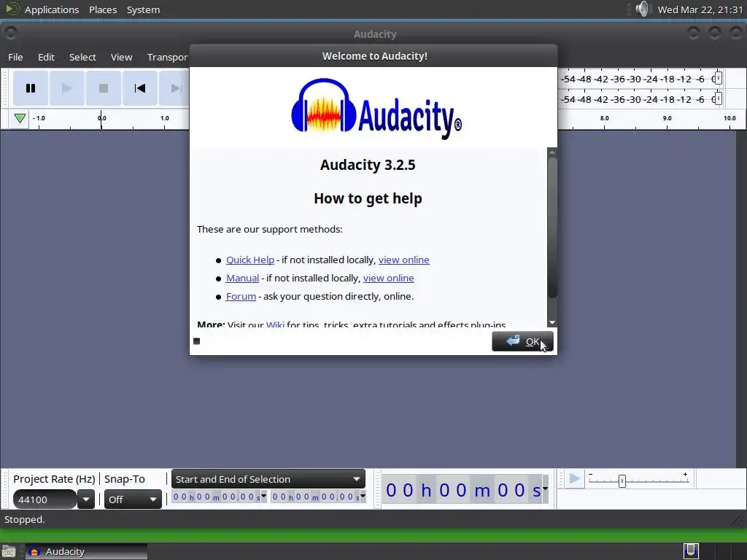Image resolution: width=747 pixels, height=560 pixels.
Task: Click the show desktop icon in the bottom panel
Action: pyautogui.click(x=9, y=552)
